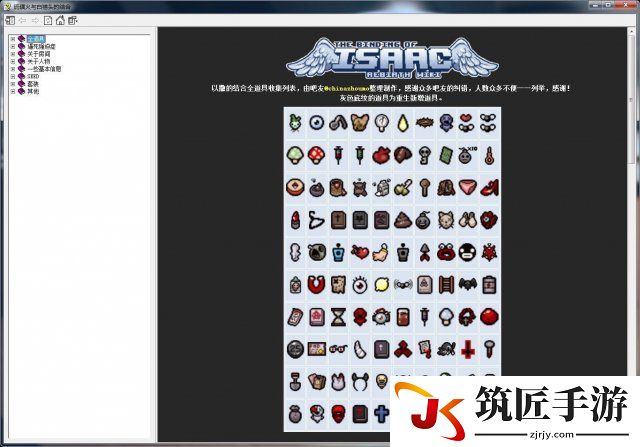640x447 pixels.
Task: Go to the Home page via house icon
Action: click(60, 20)
